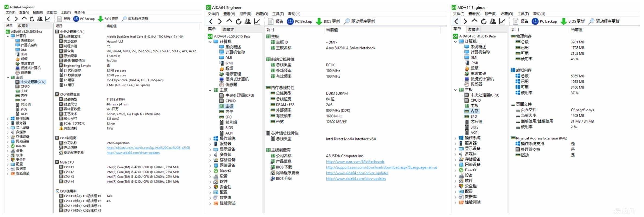
Task: Open 工具(T) menu in the motherboard window
Action: point(278,14)
